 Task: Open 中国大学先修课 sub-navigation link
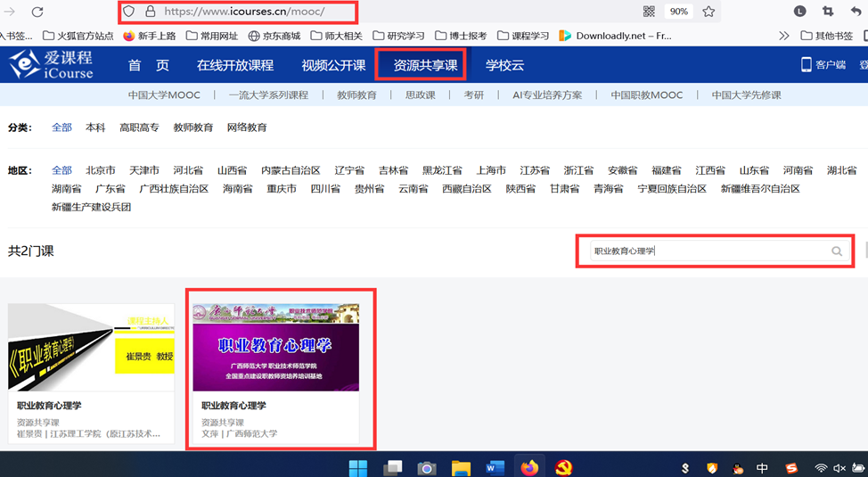click(x=746, y=95)
